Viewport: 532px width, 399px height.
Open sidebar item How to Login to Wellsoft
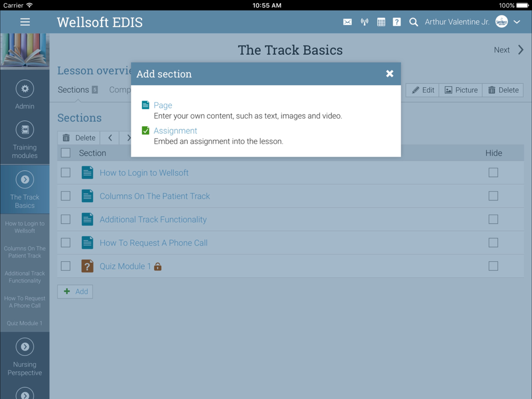(x=25, y=227)
